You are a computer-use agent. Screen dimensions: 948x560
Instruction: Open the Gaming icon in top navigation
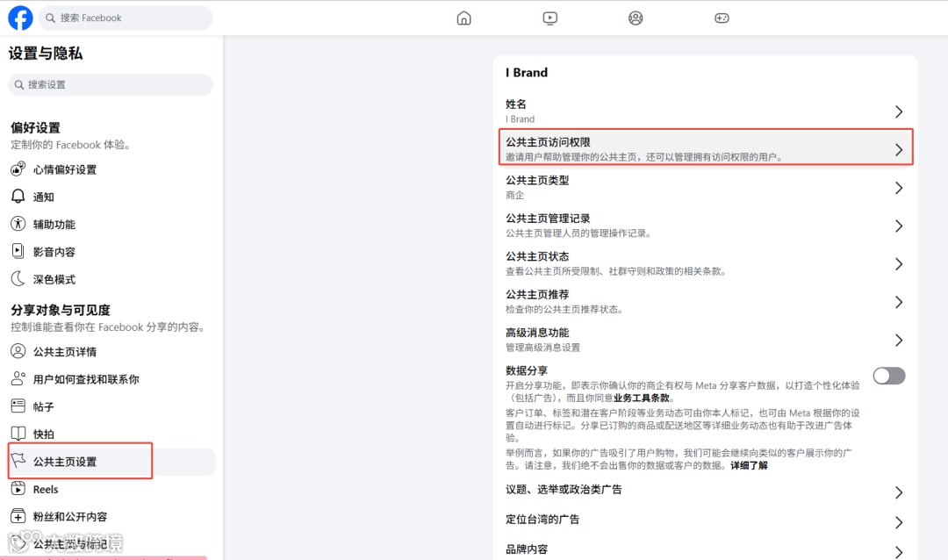(722, 18)
